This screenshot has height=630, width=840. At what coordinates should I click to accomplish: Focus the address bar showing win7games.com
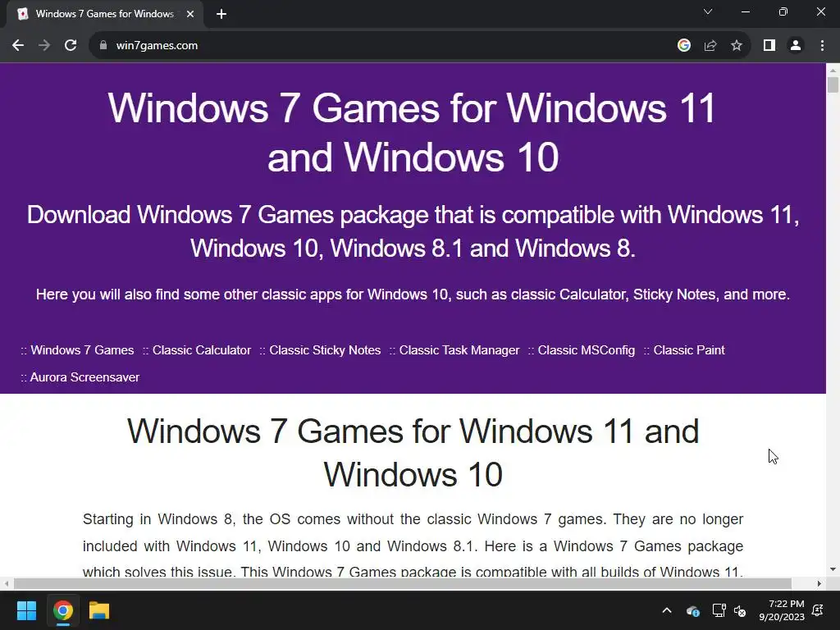(x=386, y=46)
